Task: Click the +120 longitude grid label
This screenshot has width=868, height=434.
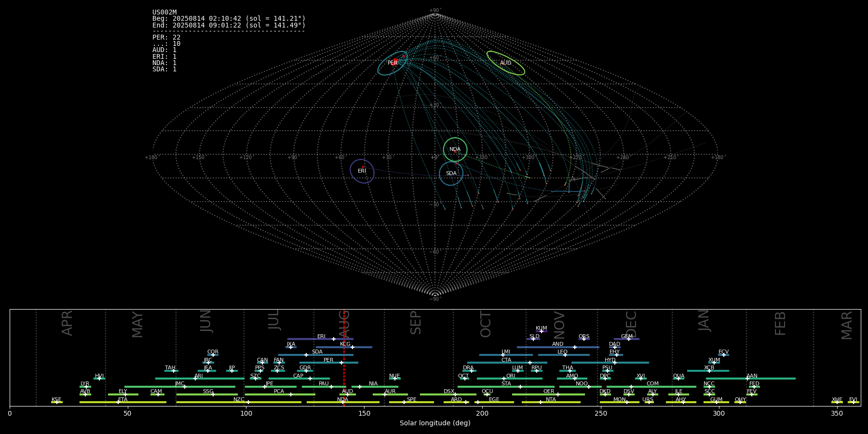Action: 245,158
